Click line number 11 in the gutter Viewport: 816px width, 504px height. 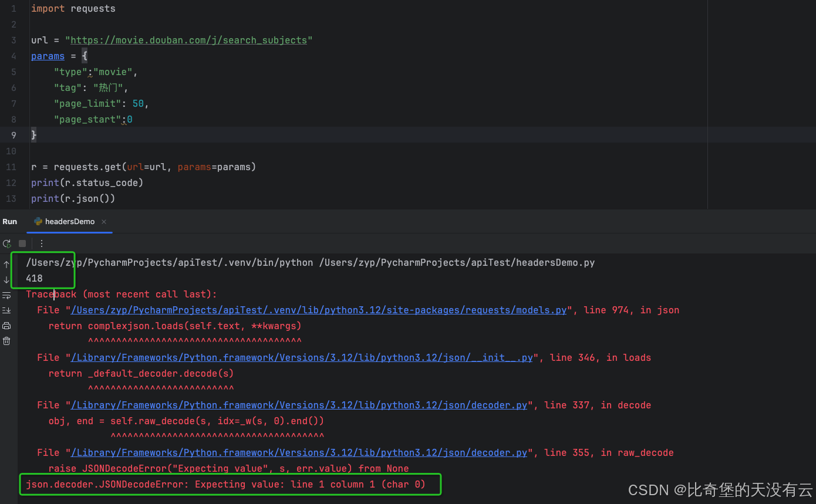(x=12, y=167)
